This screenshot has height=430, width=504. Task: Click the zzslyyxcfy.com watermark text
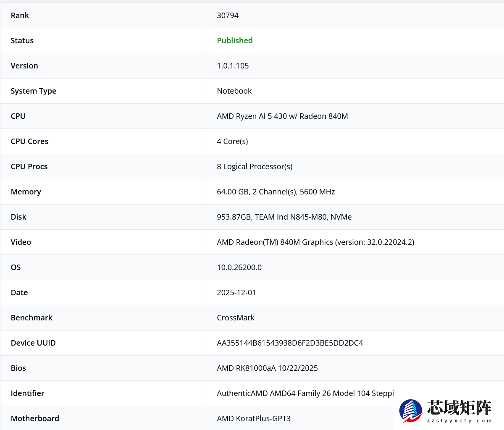click(x=459, y=420)
